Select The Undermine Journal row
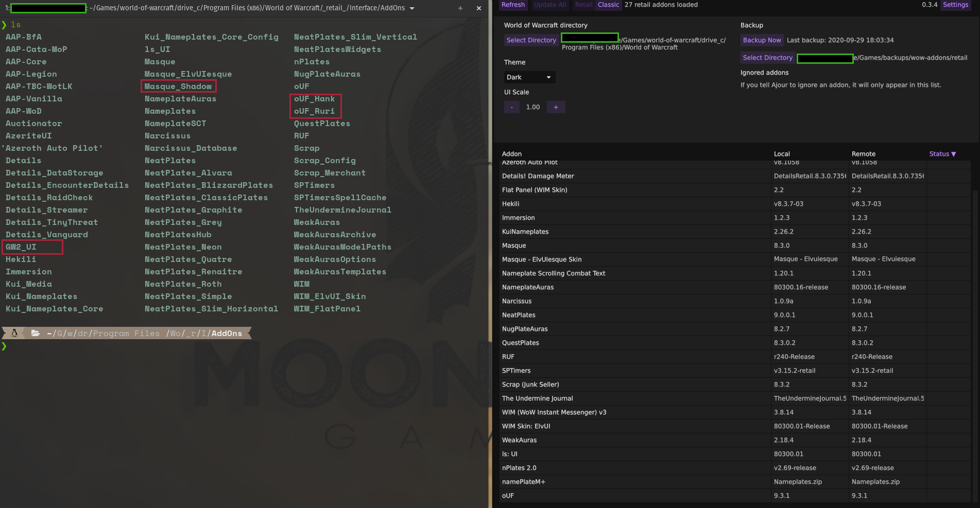 [736, 398]
